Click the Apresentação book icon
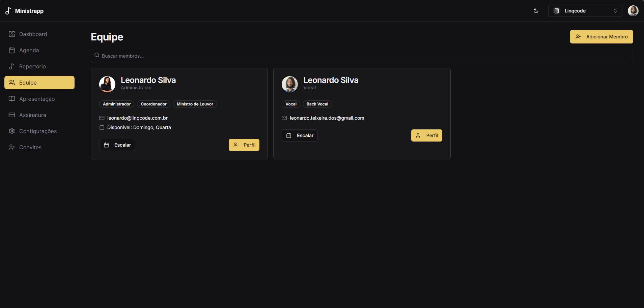The height and width of the screenshot is (308, 644). click(12, 99)
